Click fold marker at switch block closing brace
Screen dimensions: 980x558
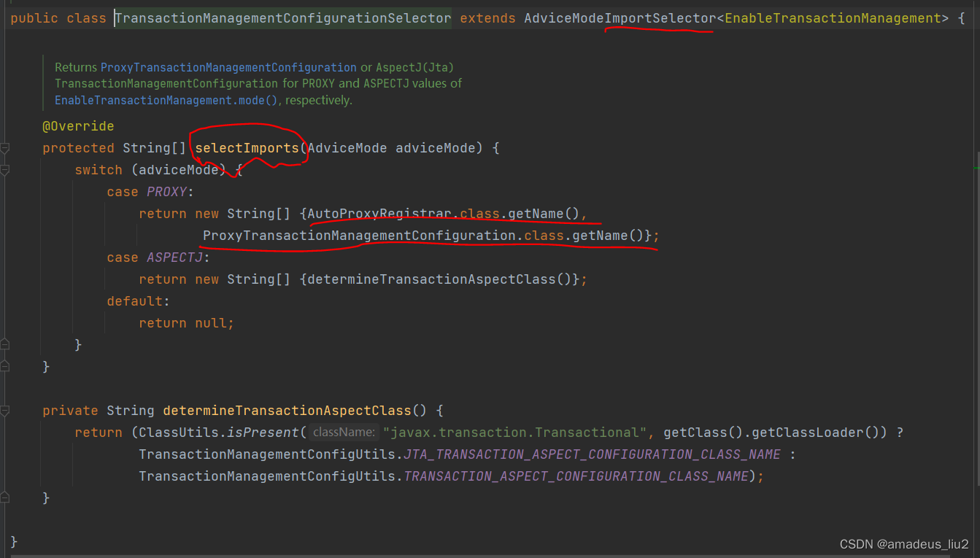[x=5, y=344]
